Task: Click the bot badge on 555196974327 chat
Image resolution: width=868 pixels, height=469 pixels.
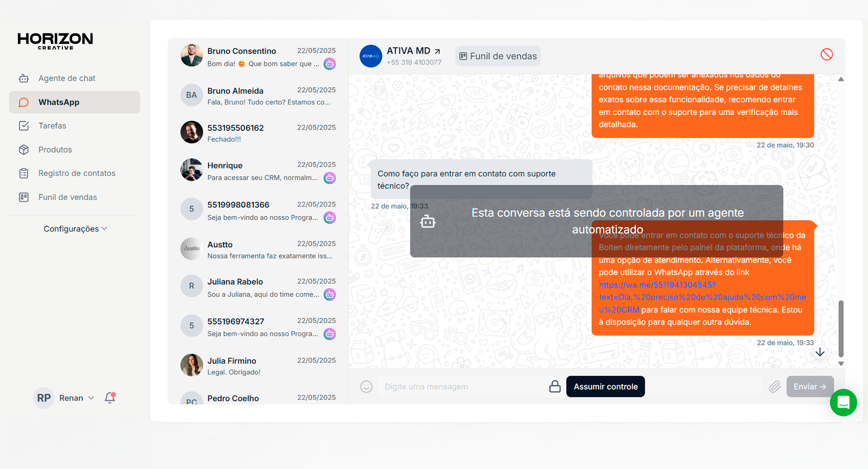Action: 330,334
